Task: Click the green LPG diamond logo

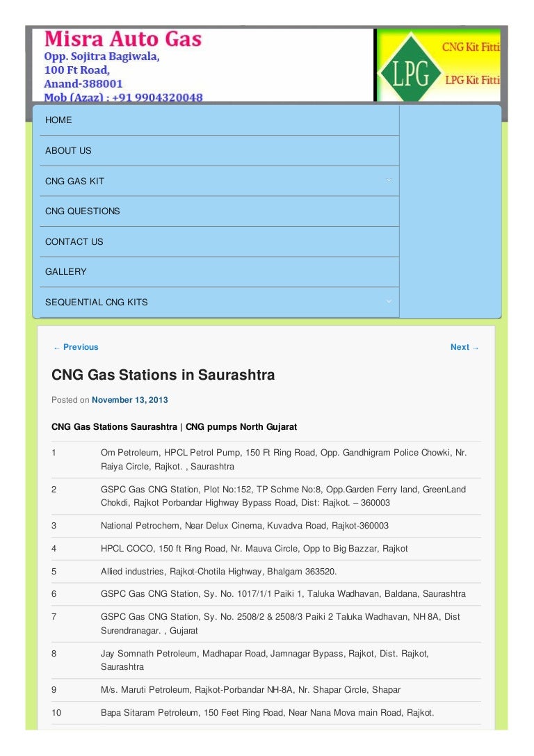Action: (x=410, y=69)
